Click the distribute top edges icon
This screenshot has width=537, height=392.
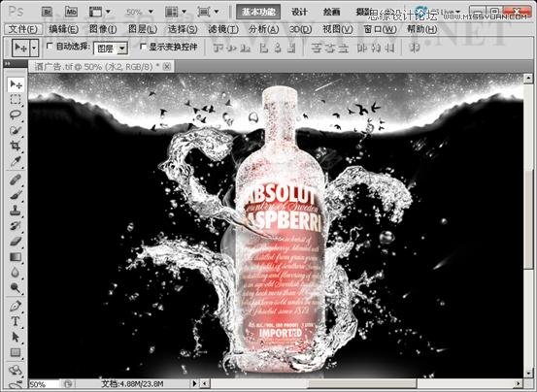[318, 49]
